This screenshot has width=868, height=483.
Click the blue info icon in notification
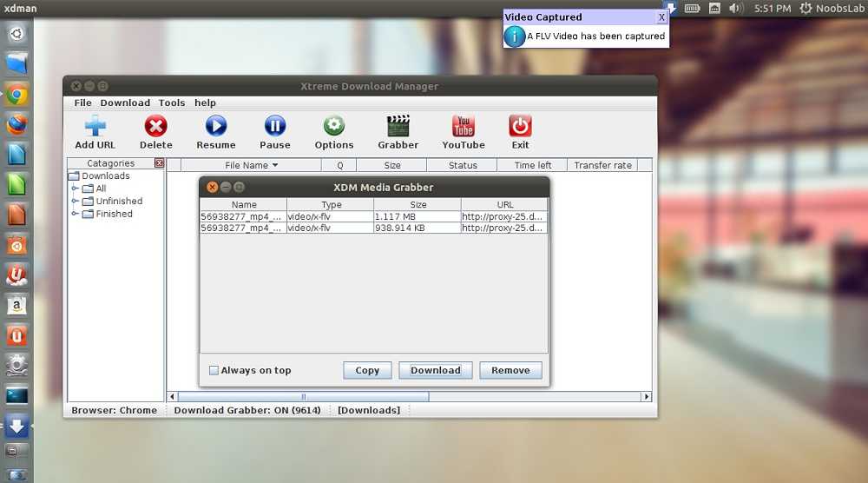click(514, 36)
